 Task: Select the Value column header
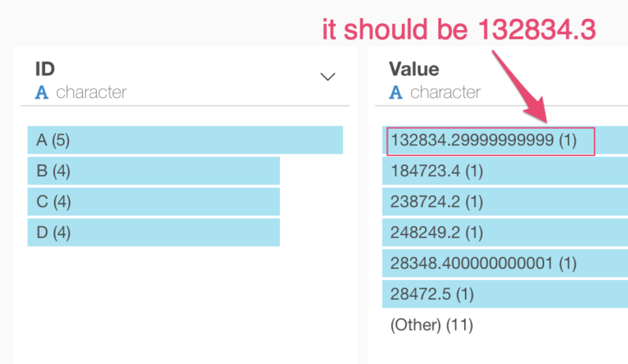(x=414, y=69)
